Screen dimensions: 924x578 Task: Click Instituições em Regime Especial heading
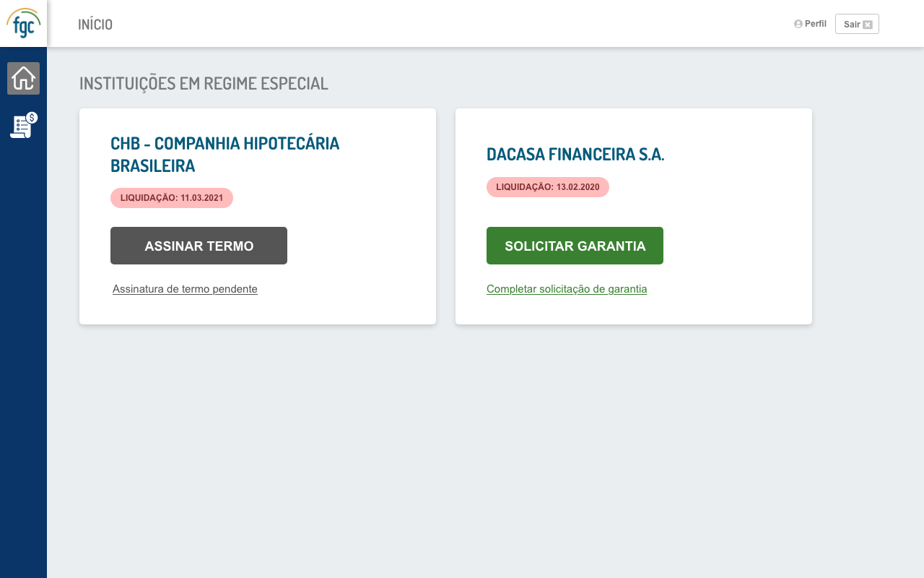point(204,83)
